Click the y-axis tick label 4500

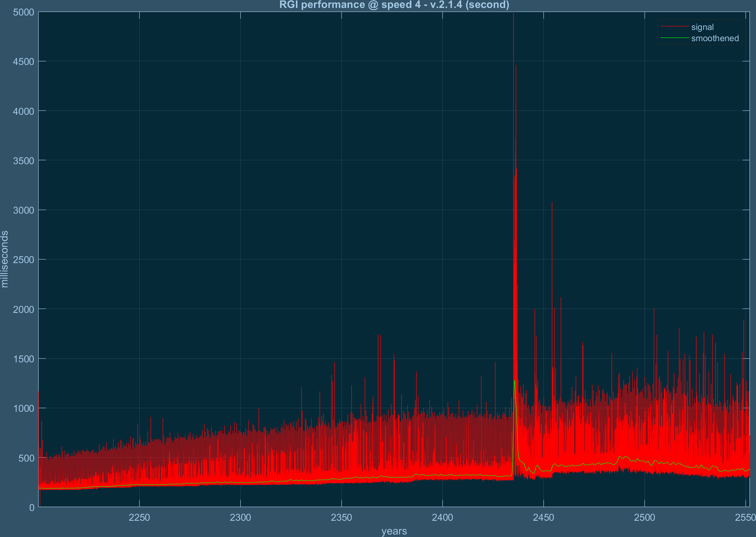pyautogui.click(x=23, y=62)
